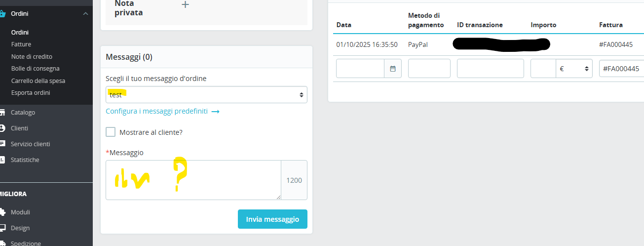Go to Note di credito
644x246 pixels.
(32, 57)
